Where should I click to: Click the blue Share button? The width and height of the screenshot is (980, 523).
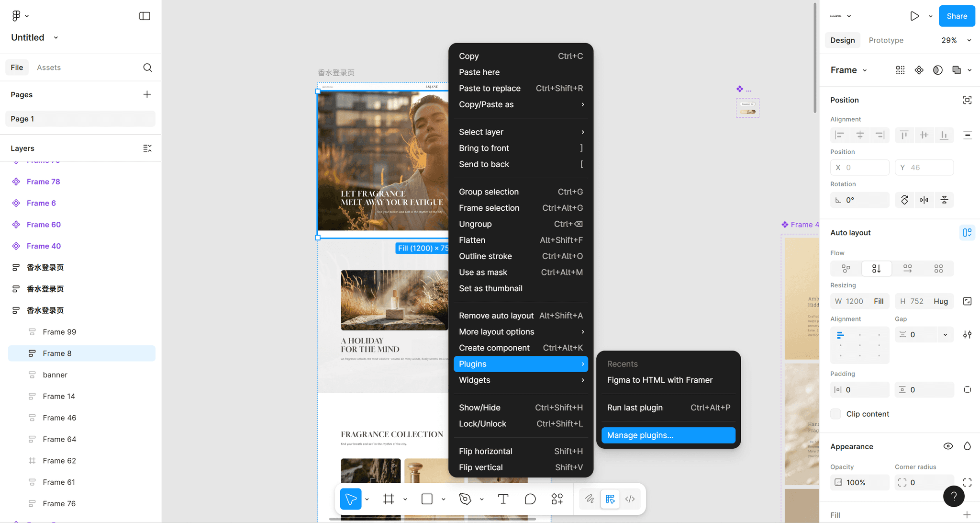(x=957, y=16)
